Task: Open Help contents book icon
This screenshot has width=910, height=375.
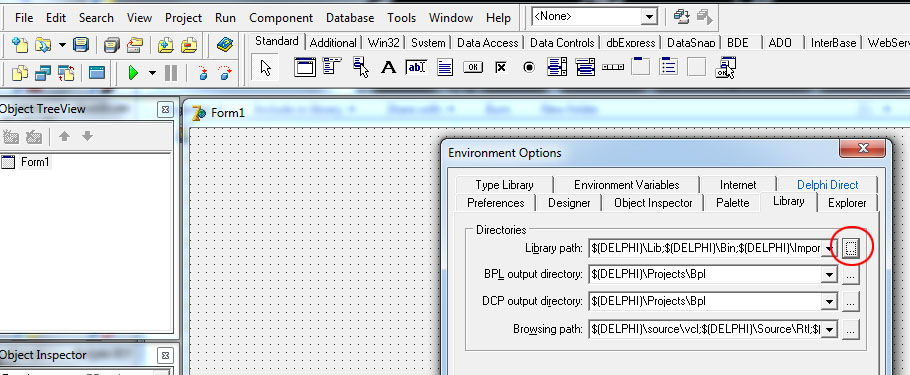Action: coord(225,45)
